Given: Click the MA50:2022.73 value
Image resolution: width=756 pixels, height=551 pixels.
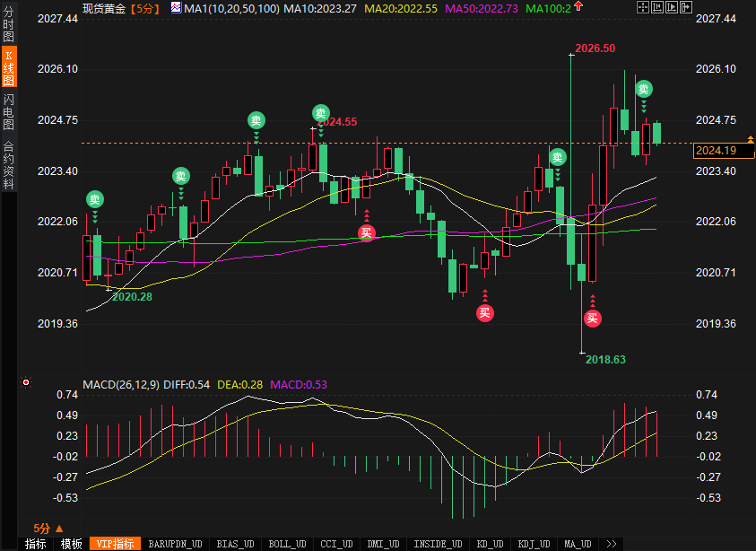Looking at the screenshot, I should [x=482, y=8].
